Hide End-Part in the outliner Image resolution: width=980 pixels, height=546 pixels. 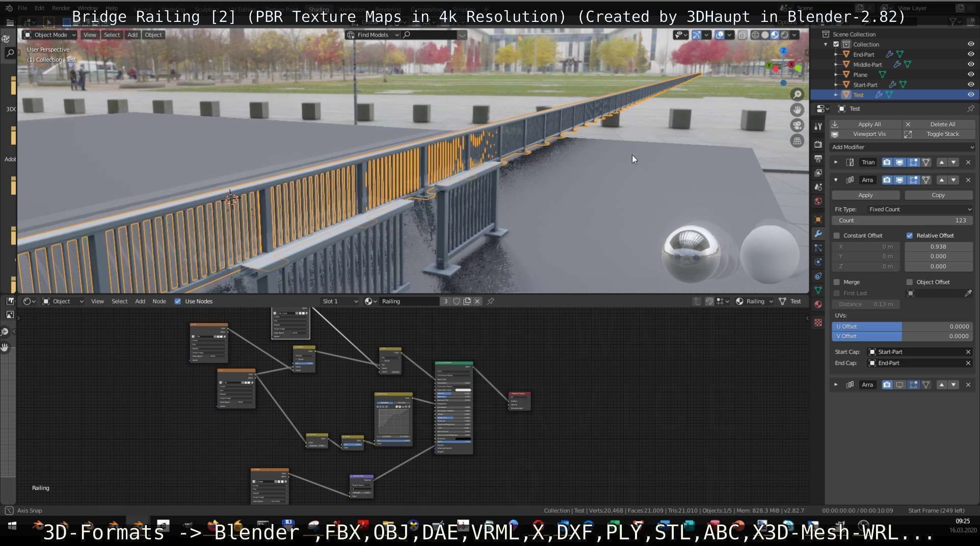tap(970, 54)
